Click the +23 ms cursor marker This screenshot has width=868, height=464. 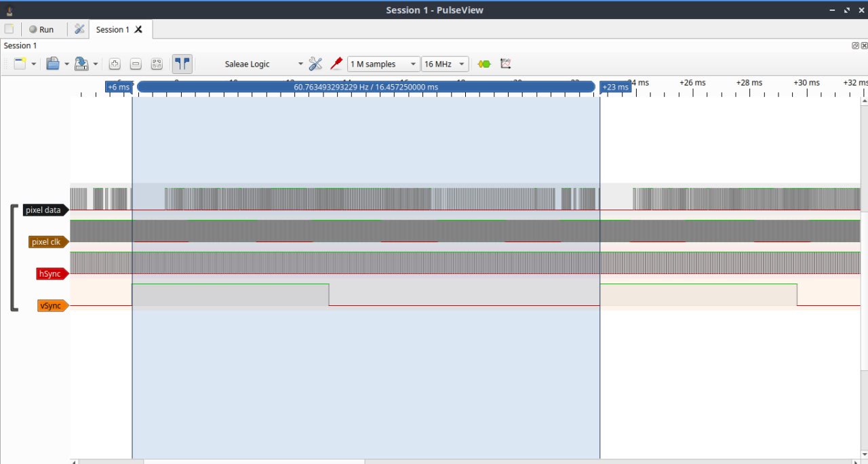(x=615, y=87)
